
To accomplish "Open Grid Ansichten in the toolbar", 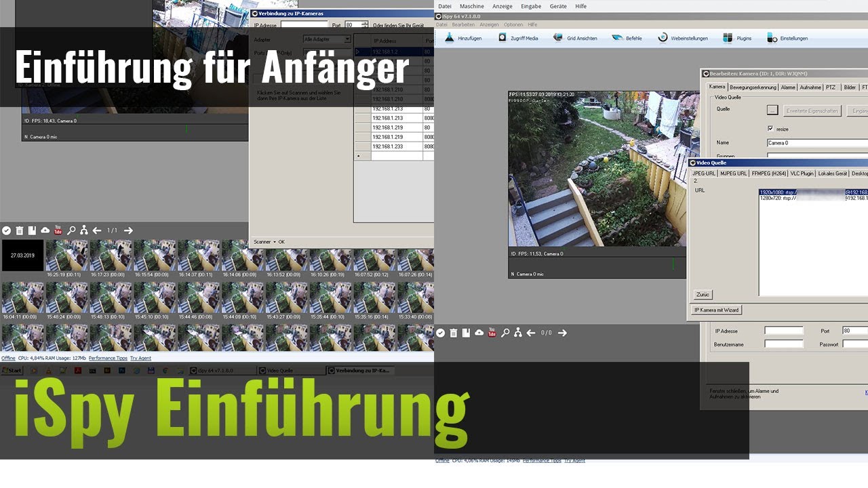I will pyautogui.click(x=575, y=38).
